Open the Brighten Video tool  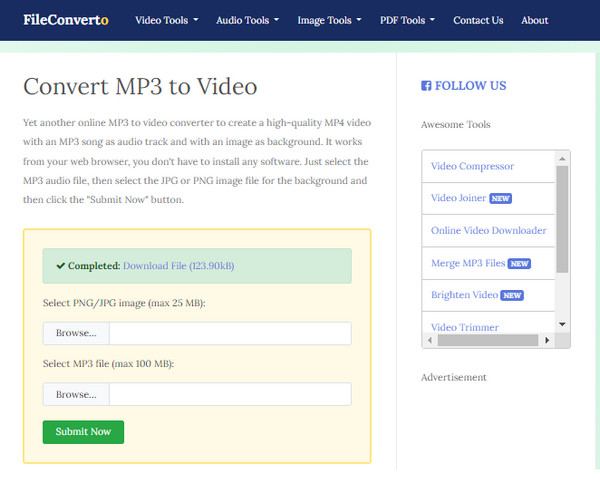click(465, 295)
